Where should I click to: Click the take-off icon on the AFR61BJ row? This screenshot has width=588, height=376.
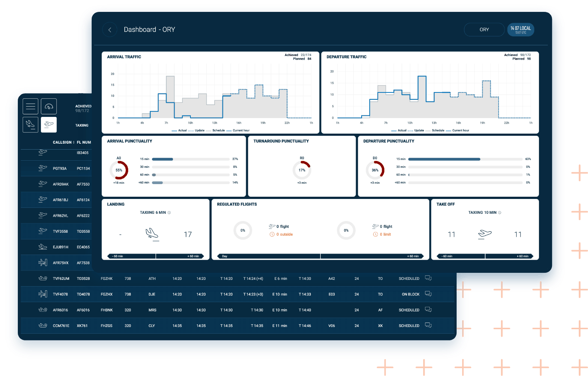pyautogui.click(x=43, y=199)
